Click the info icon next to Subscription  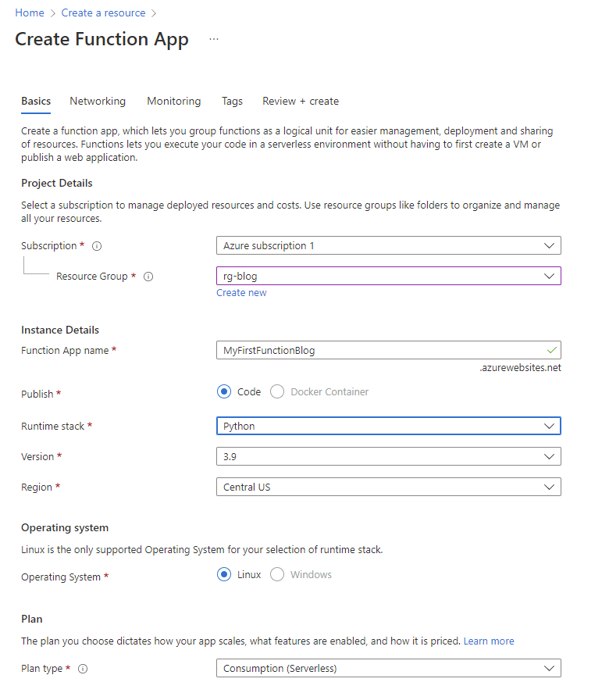95,245
